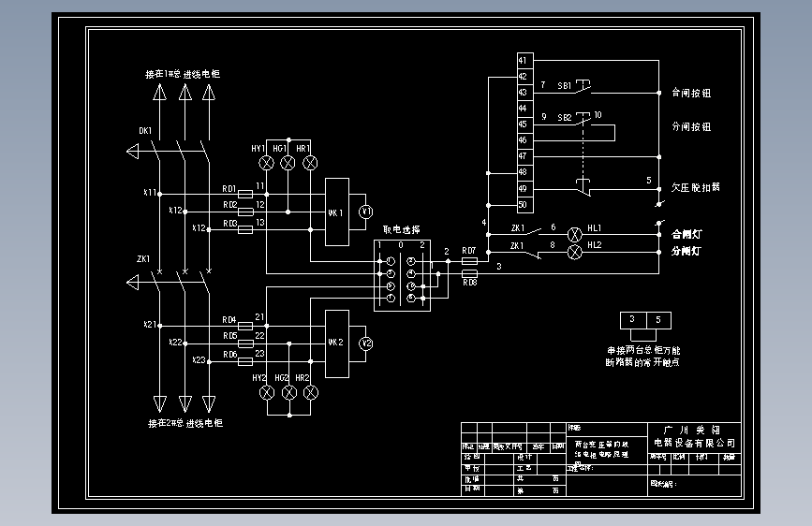812x526 pixels.
Task: Select the X11 node label
Action: tap(150, 193)
